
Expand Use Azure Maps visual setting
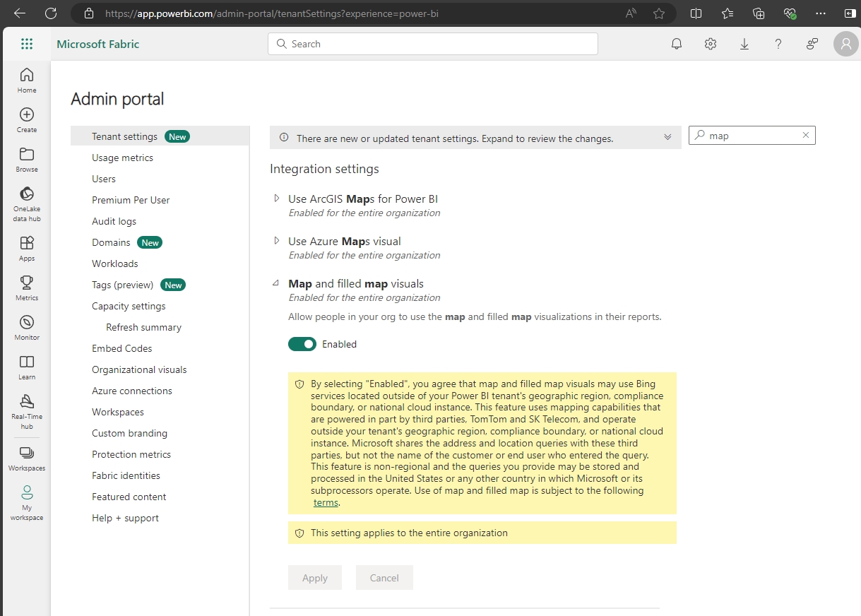tap(277, 241)
